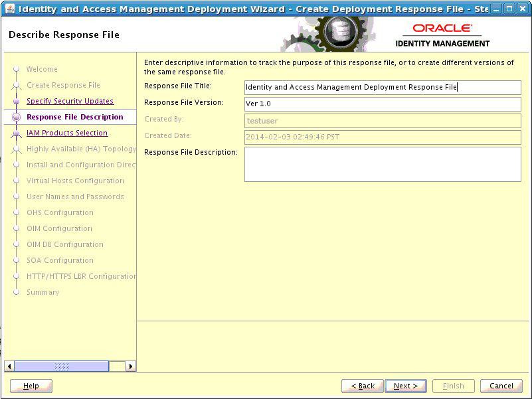Click the OHS Configuration step
The width and height of the screenshot is (532, 399).
click(x=60, y=212)
